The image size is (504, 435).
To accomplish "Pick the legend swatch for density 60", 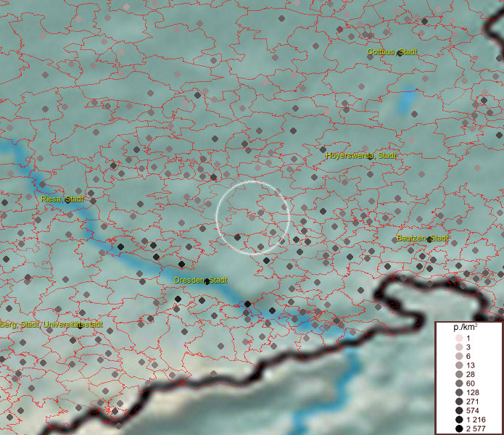I will tap(459, 384).
